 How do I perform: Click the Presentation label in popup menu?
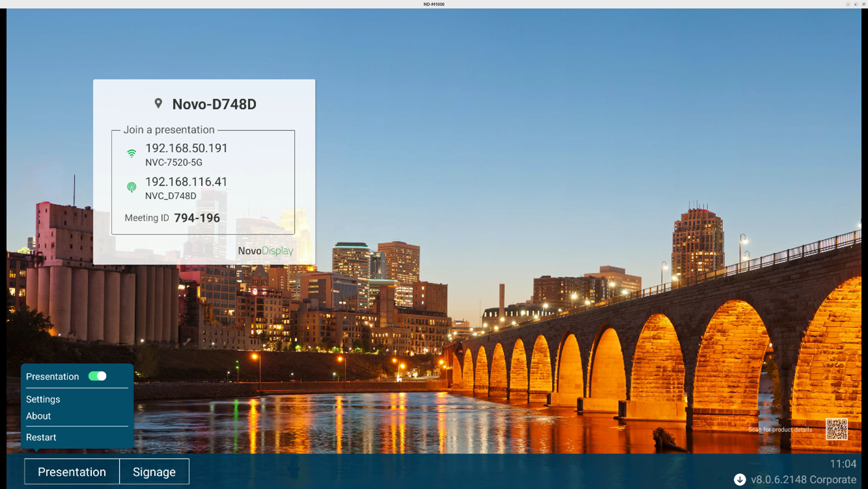[x=52, y=377]
